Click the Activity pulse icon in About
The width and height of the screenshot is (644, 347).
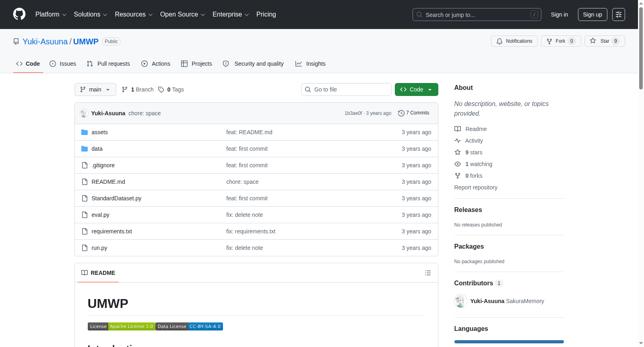pos(458,141)
